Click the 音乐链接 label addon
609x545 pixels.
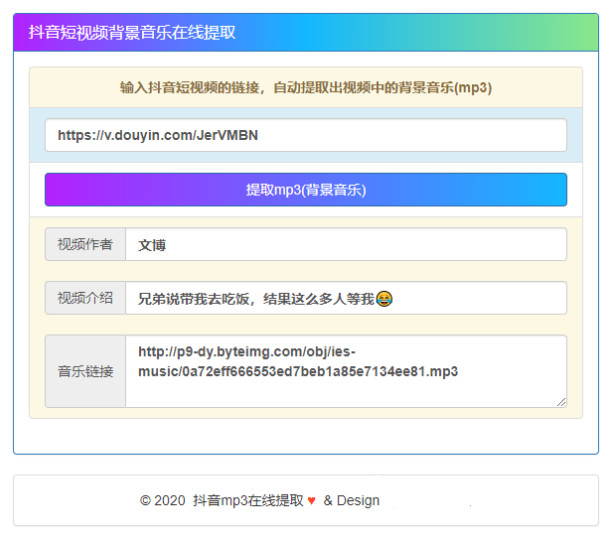85,371
